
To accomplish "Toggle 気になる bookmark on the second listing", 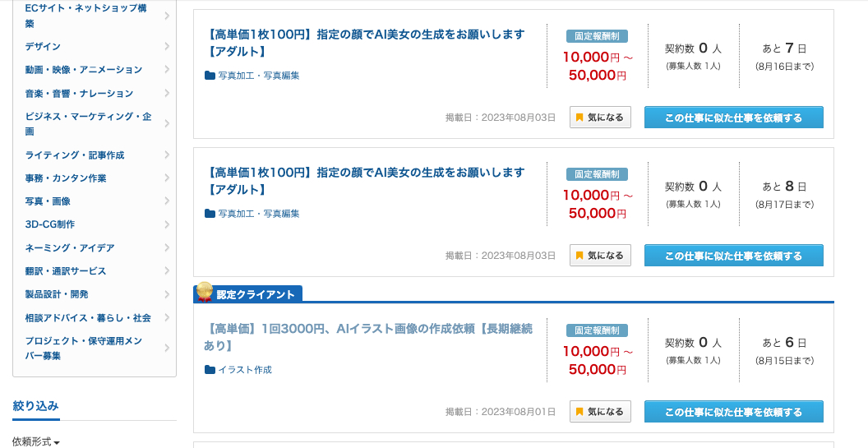I will pyautogui.click(x=600, y=256).
